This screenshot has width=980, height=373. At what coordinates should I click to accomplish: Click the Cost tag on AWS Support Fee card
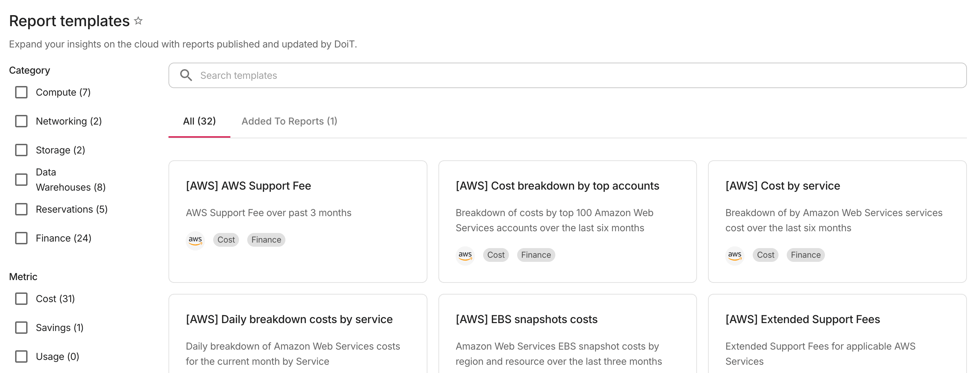tap(226, 240)
